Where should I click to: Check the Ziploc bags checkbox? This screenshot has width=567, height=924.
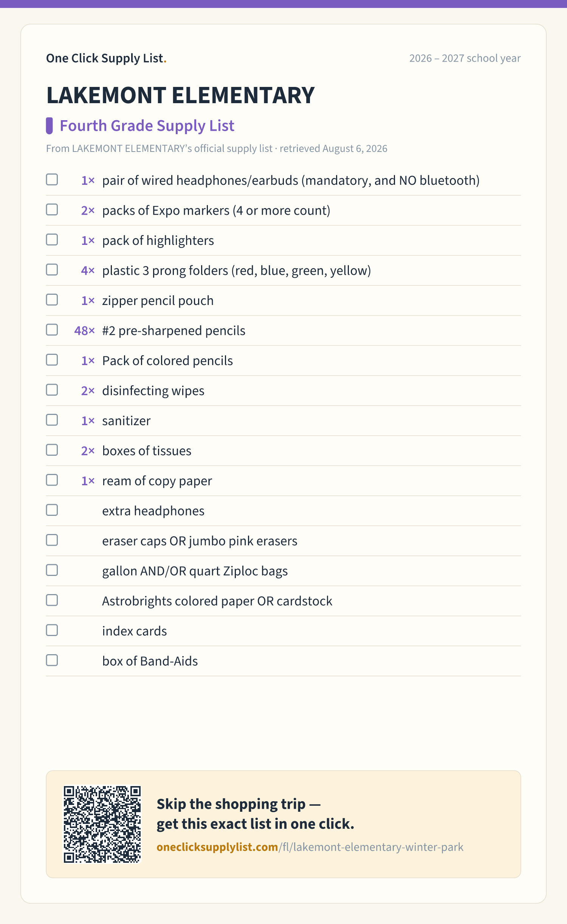(x=52, y=570)
